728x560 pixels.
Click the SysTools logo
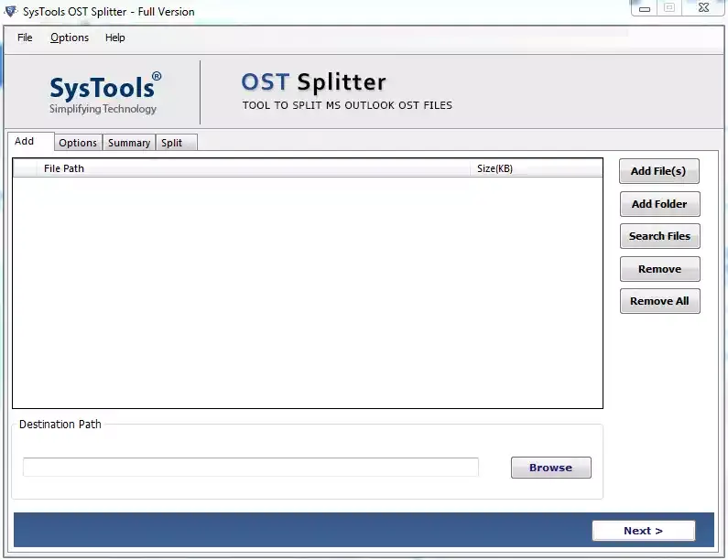[x=105, y=92]
